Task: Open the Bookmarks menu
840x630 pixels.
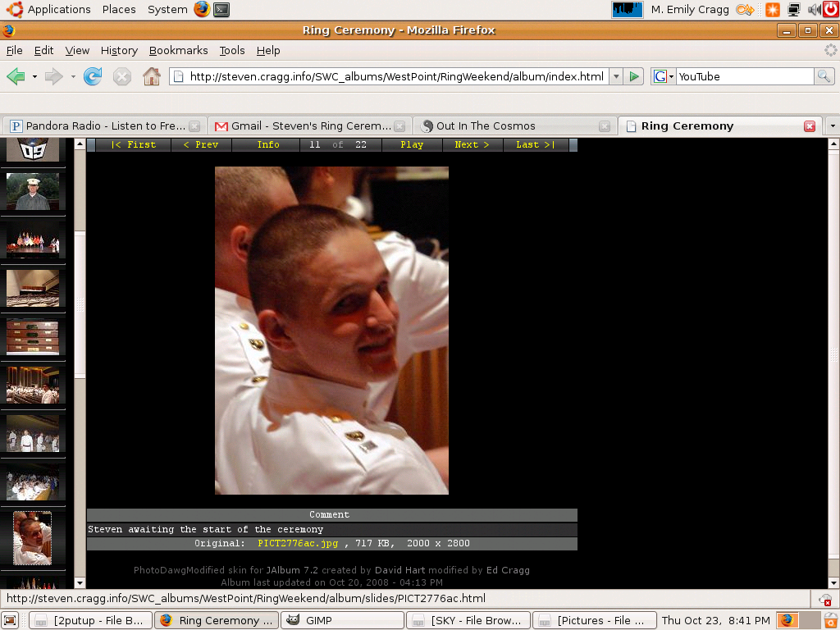Action: point(178,50)
